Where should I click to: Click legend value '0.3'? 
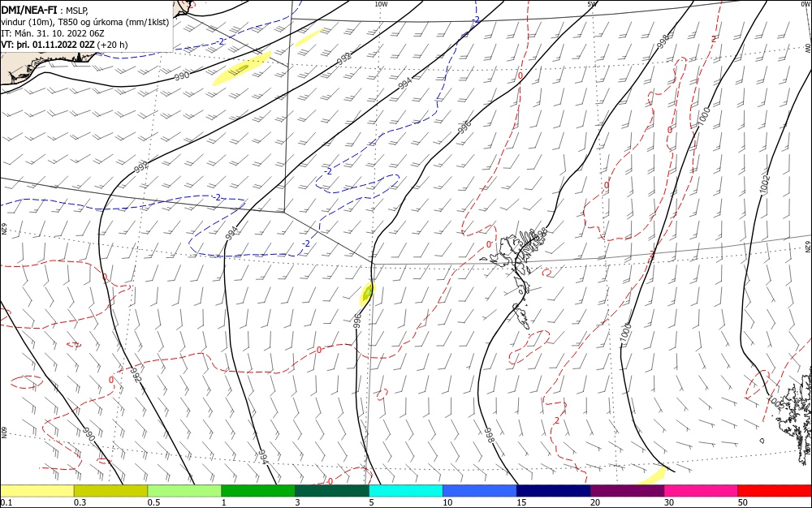[80, 502]
